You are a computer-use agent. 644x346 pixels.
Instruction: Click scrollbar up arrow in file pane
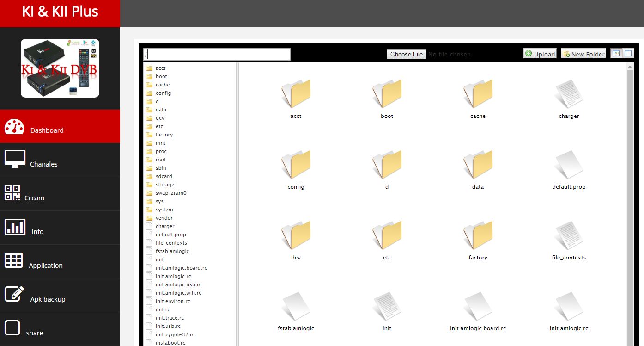(630, 67)
